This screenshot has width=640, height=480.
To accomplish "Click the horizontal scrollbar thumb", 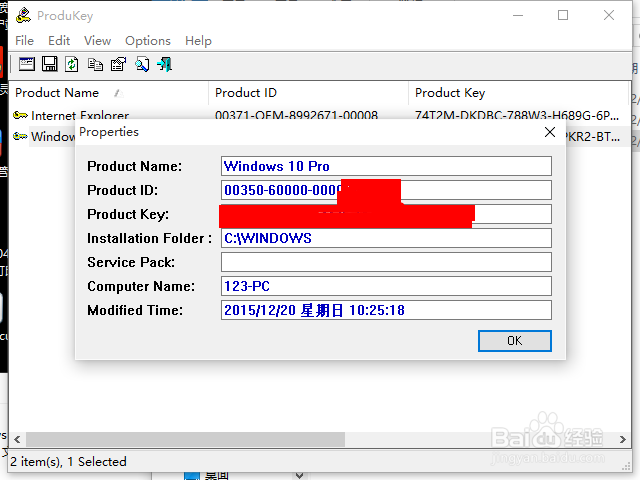I will [185, 440].
